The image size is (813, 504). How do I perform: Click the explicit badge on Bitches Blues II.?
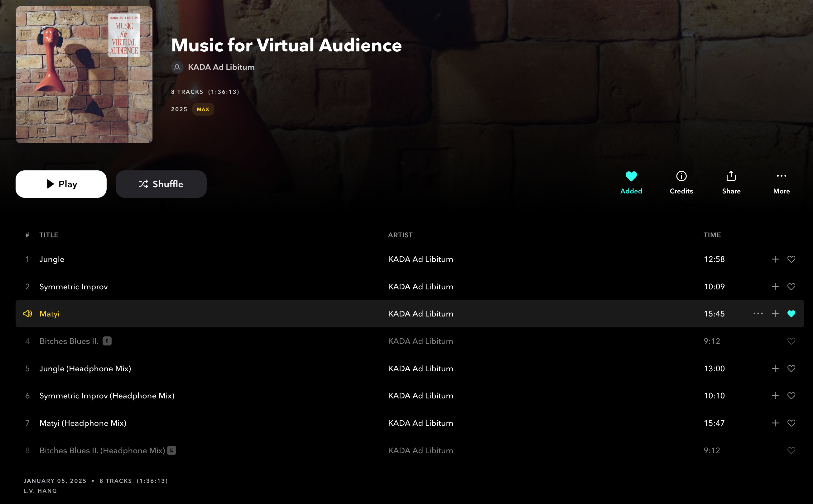107,341
